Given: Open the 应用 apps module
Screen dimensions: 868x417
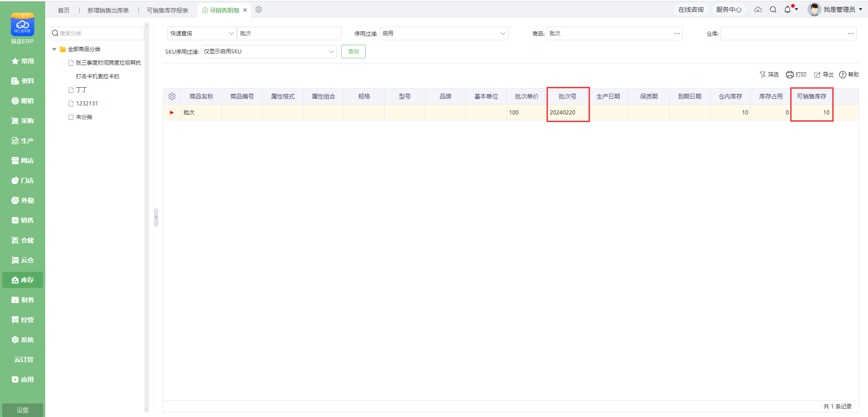Looking at the screenshot, I should (23, 379).
